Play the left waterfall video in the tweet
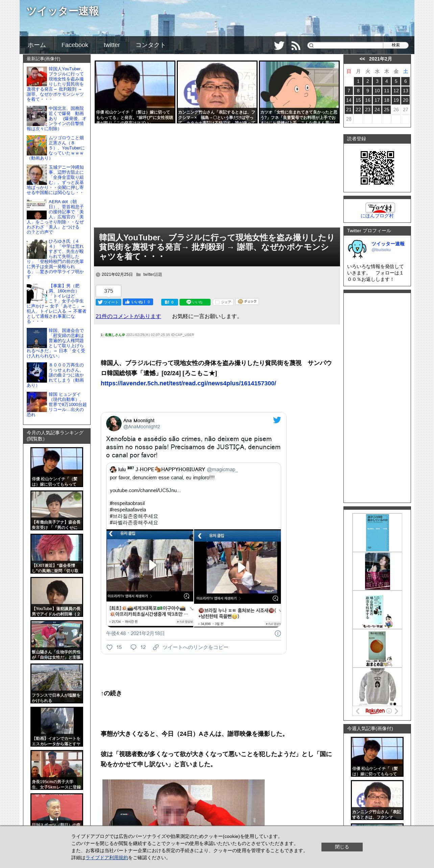This screenshot has width=434, height=868. tap(150, 579)
